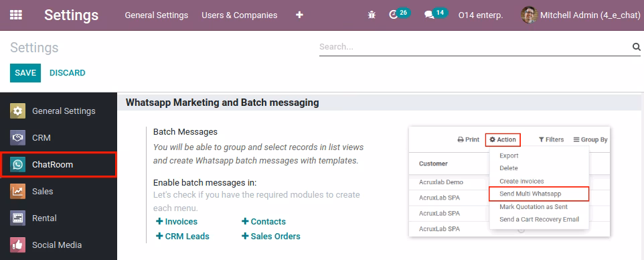Switch company O14 enterp.
644x260 pixels.
pyautogui.click(x=481, y=15)
